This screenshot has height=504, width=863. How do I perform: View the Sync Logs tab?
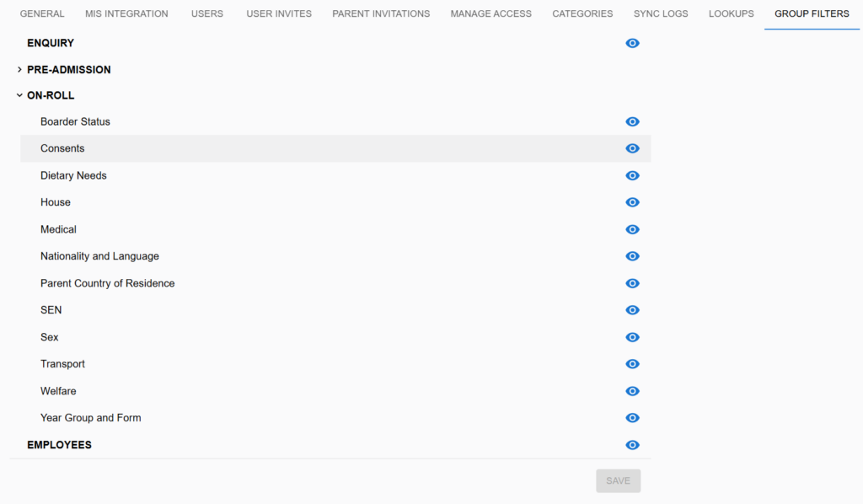click(x=661, y=13)
